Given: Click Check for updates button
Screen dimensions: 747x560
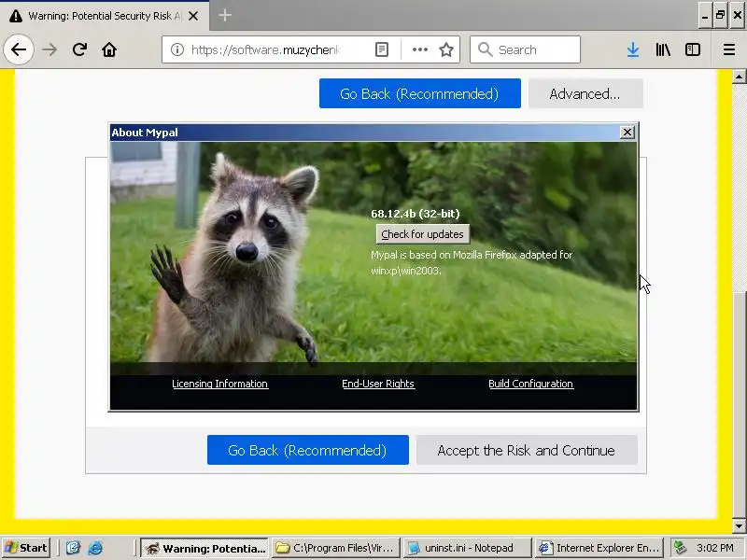Looking at the screenshot, I should click(423, 234).
